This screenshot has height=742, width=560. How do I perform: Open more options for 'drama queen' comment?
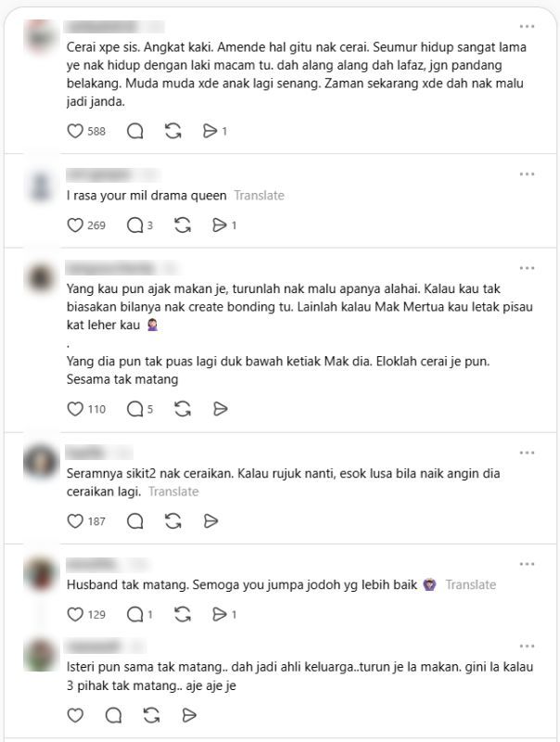tap(527, 174)
